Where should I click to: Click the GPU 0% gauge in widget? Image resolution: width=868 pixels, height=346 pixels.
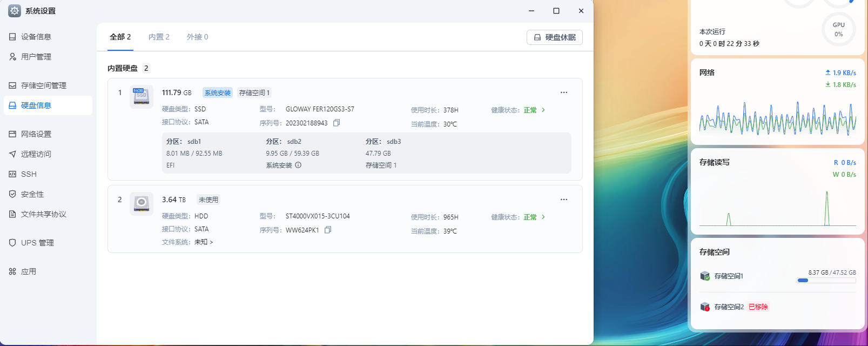[x=838, y=29]
